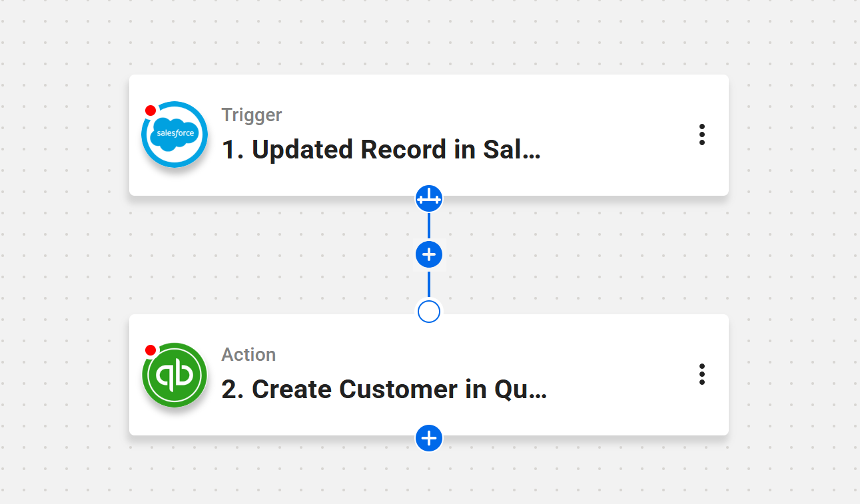860x504 pixels.
Task: Click the red error indicator on the Salesforce trigger
Action: point(151,111)
